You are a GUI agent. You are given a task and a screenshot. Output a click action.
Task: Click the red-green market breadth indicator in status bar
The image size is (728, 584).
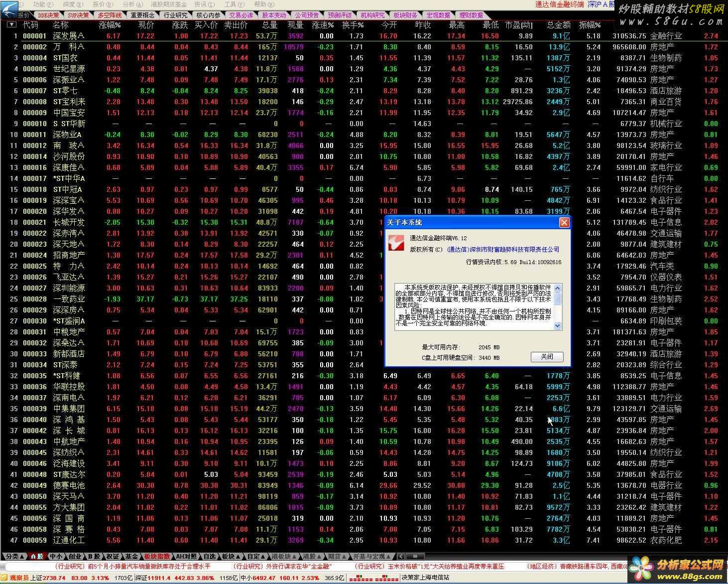coord(373,578)
